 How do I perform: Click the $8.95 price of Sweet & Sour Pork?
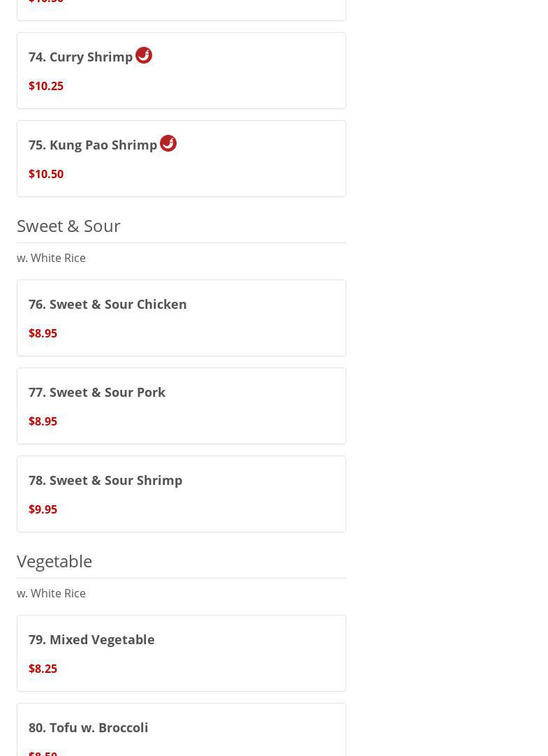[x=43, y=421]
